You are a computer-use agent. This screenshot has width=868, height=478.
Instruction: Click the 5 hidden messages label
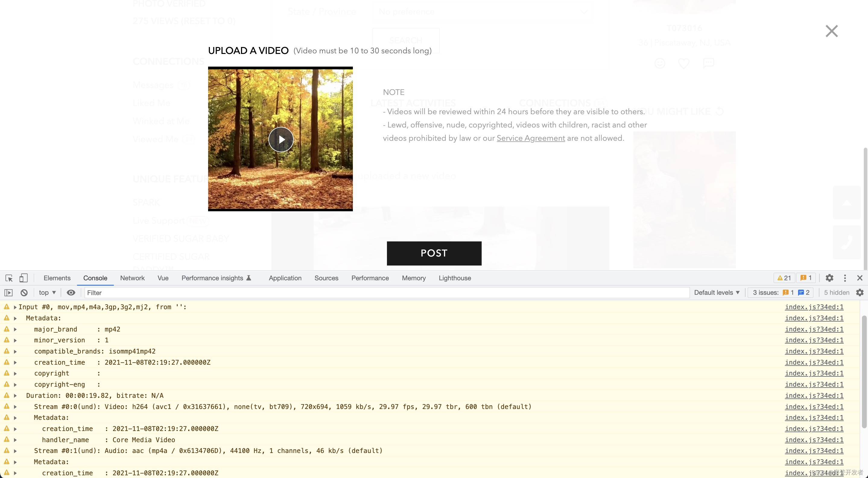836,293
